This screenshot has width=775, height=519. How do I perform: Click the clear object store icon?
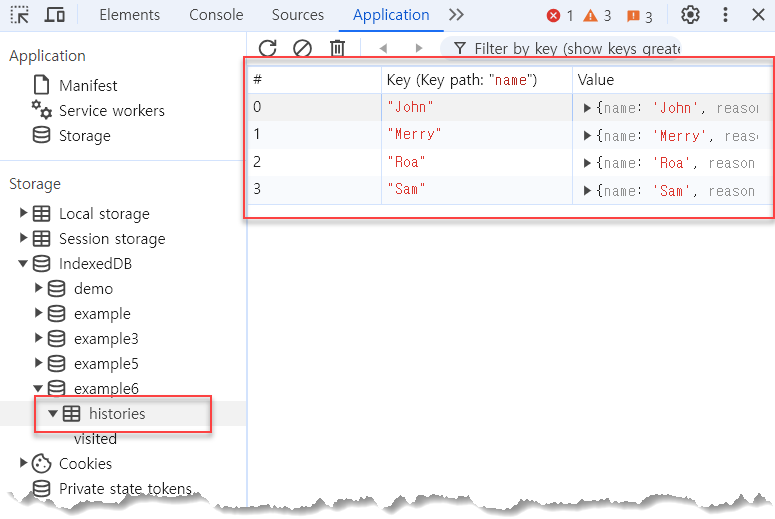[302, 48]
